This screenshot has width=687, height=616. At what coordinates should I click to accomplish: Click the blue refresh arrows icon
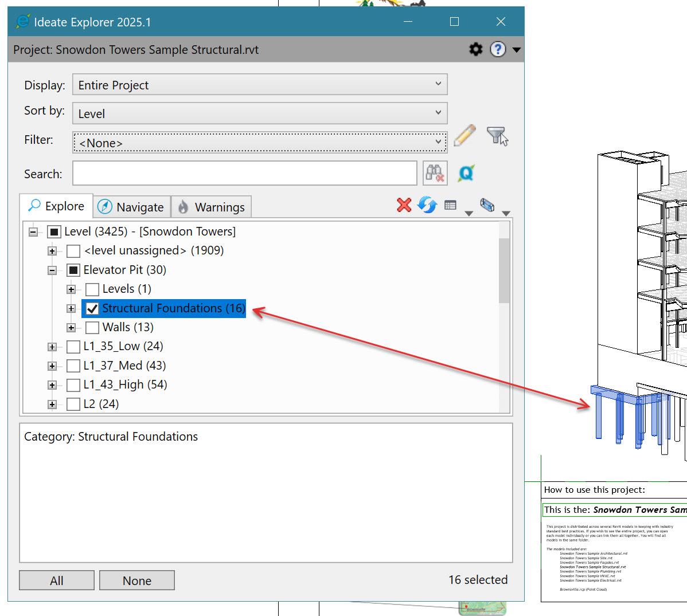(x=427, y=205)
